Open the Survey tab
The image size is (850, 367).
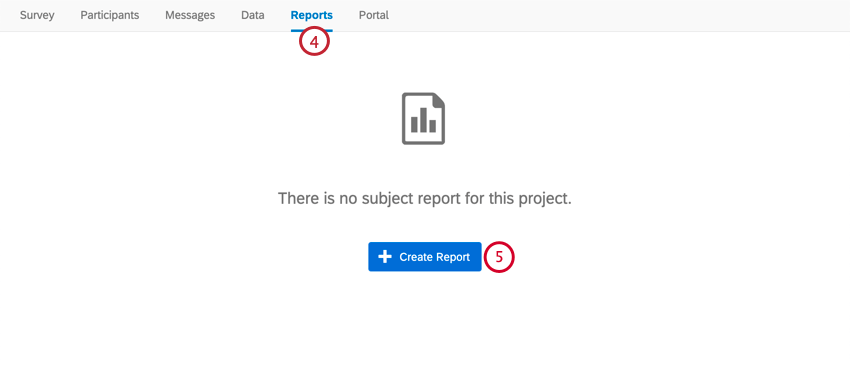tap(37, 15)
